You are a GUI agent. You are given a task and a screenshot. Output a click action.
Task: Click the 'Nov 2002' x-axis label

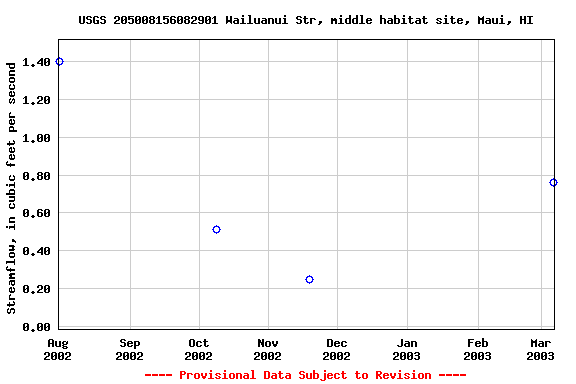coord(268,349)
